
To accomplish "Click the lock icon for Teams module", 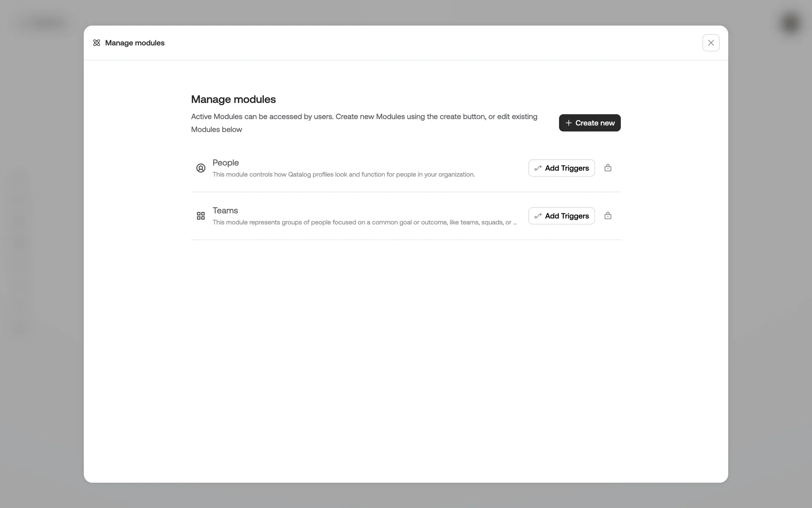I will pos(608,216).
